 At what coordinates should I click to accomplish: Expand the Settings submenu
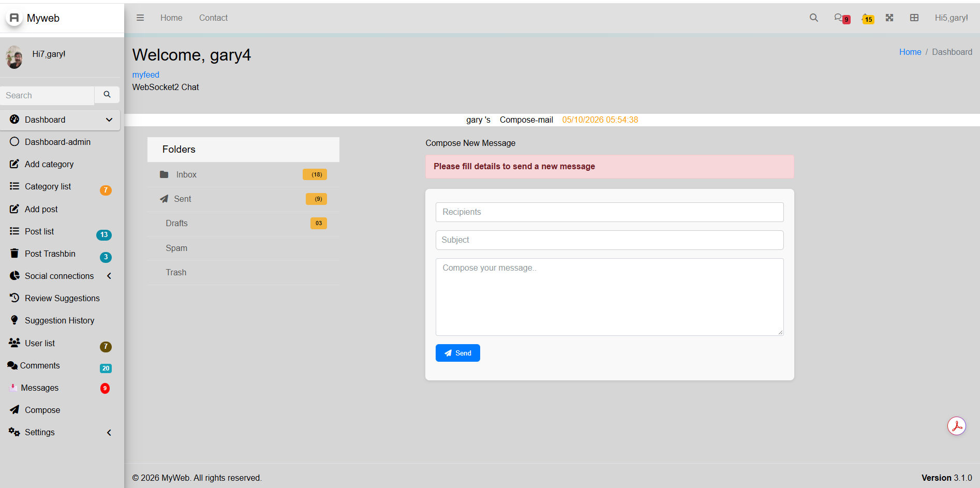pyautogui.click(x=60, y=432)
